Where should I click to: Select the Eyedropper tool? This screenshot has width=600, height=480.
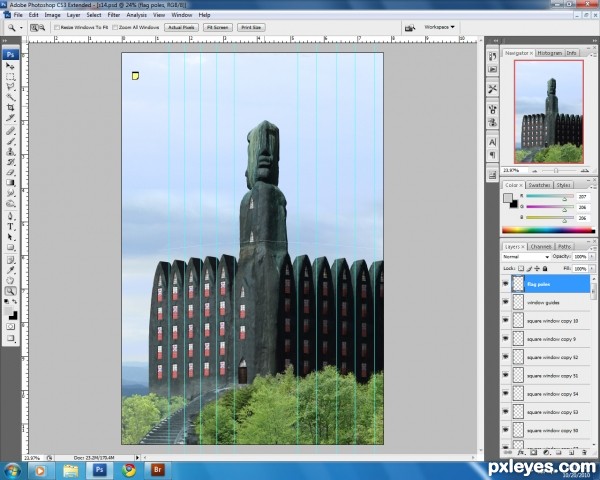tap(10, 271)
